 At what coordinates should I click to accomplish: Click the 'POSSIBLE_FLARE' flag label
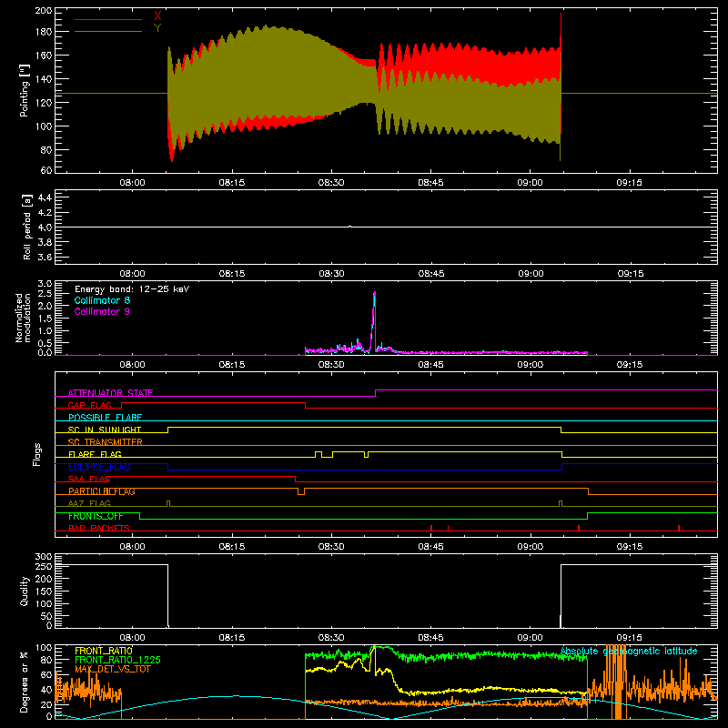(105, 418)
